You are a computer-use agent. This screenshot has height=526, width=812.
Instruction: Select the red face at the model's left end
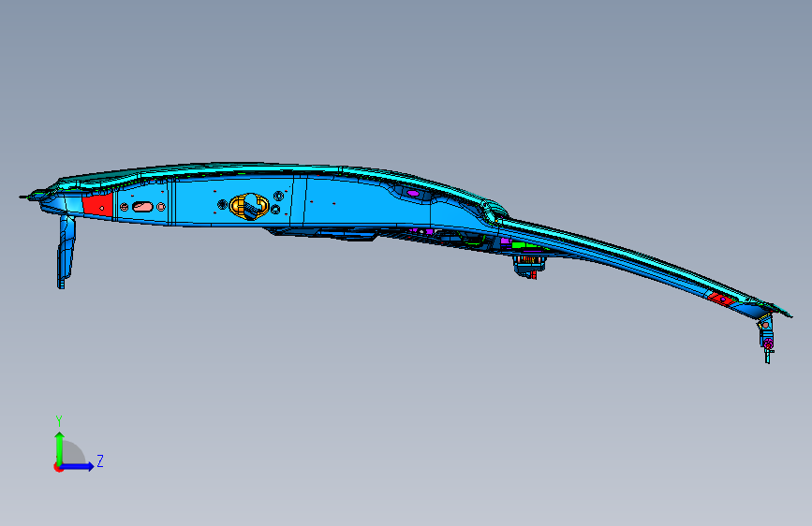tap(97, 204)
